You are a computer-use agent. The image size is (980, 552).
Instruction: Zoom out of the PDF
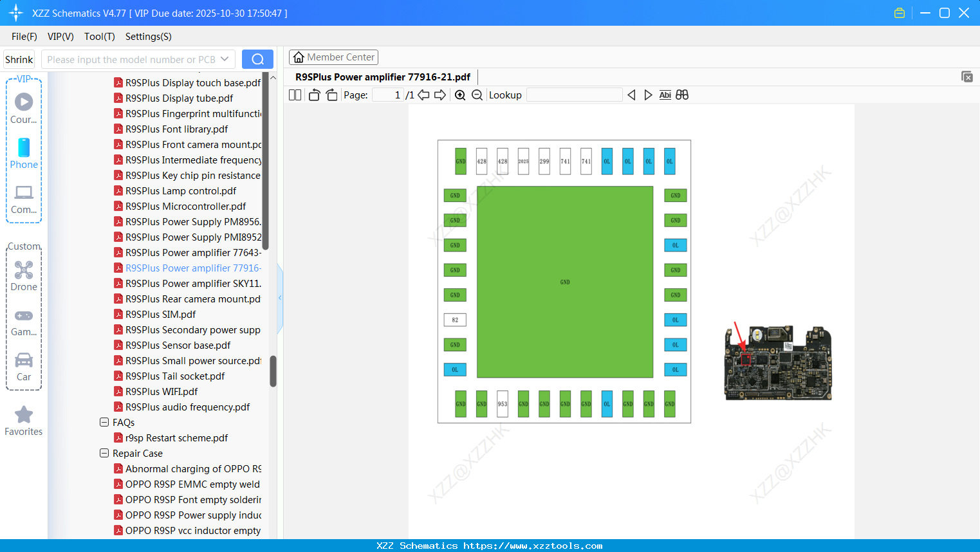coord(477,95)
